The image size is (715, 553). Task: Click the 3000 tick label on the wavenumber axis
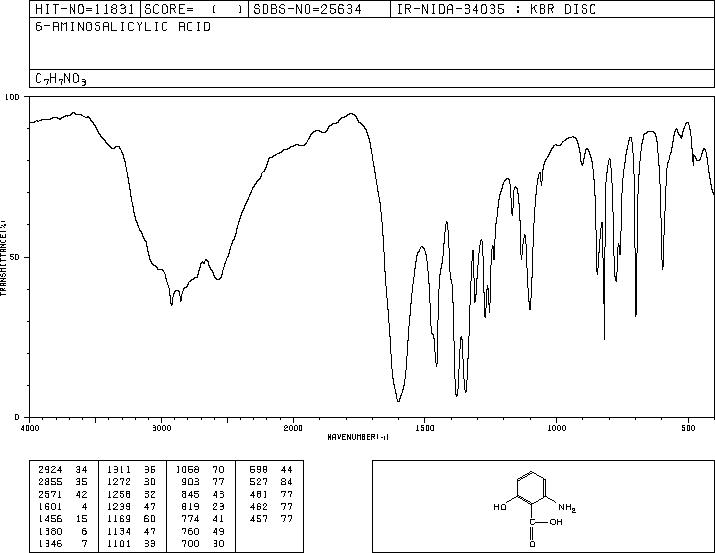point(161,428)
